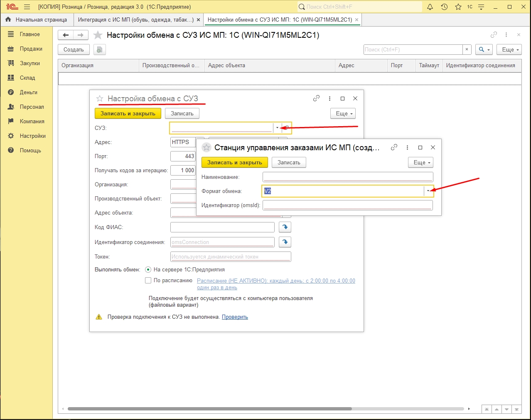Add Настройка обмена с СУЗ to favorites
Viewport: 531px width, 420px height.
pyautogui.click(x=100, y=98)
